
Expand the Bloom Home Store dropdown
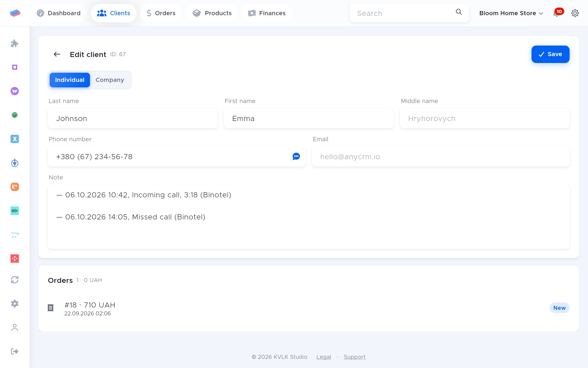(x=511, y=13)
